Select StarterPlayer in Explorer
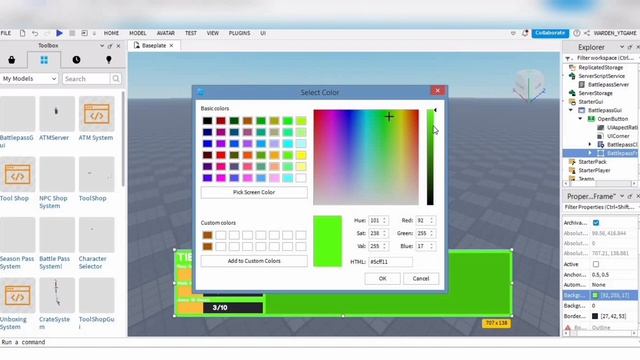The height and width of the screenshot is (360, 640). (x=594, y=170)
